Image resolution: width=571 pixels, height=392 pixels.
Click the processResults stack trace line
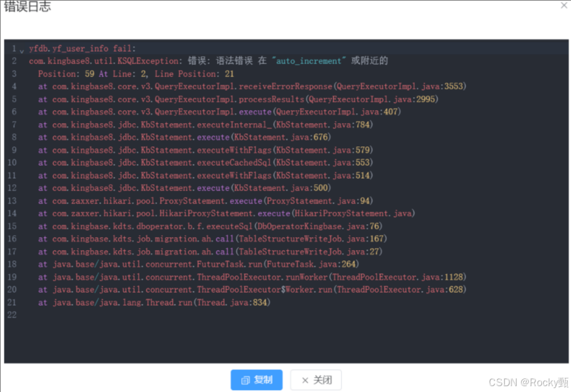point(238,99)
